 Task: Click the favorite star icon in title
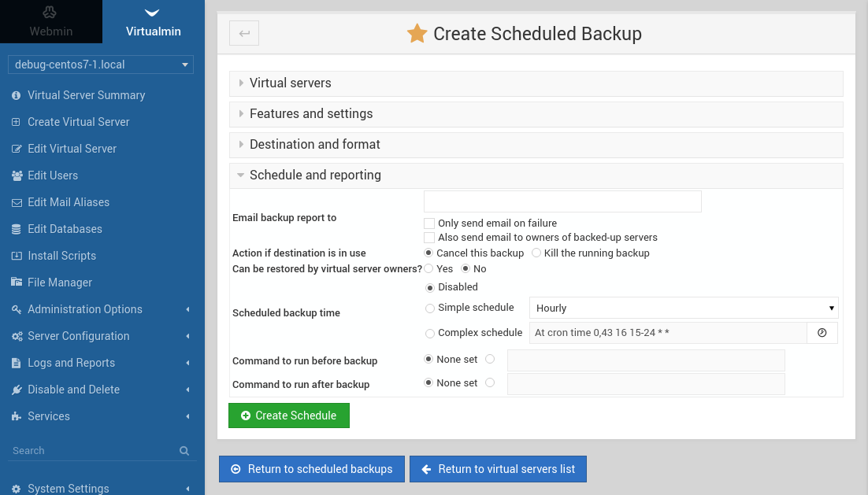pos(417,34)
